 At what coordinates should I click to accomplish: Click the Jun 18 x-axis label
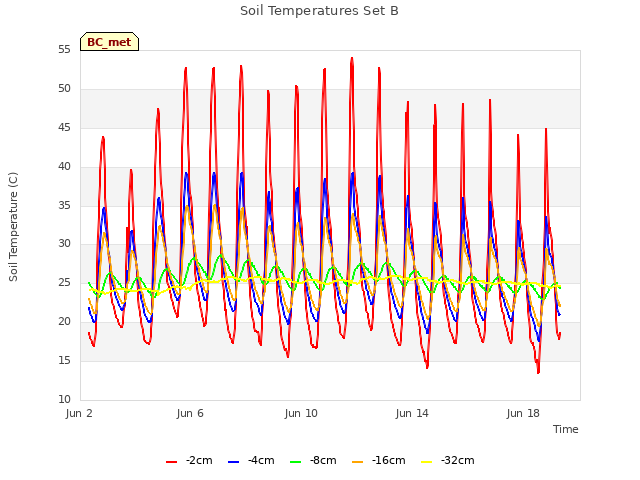tap(523, 413)
